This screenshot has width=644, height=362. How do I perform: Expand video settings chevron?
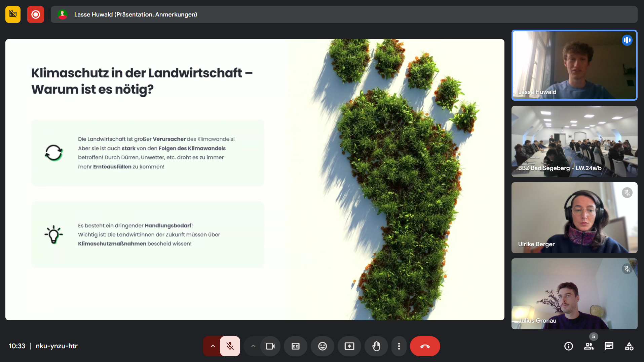pos(253,346)
